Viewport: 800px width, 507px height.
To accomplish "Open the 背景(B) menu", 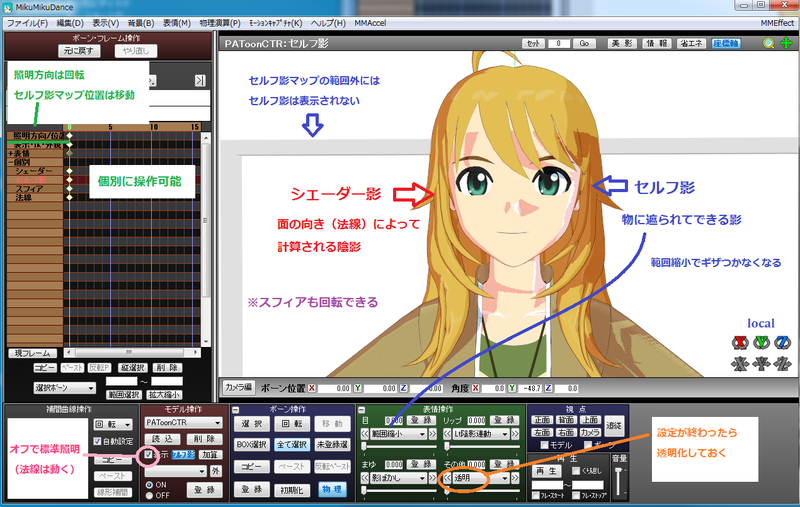I will point(141,23).
